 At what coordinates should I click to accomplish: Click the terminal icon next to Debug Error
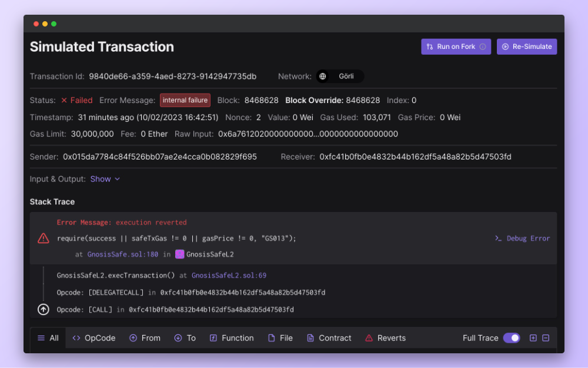pyautogui.click(x=498, y=238)
